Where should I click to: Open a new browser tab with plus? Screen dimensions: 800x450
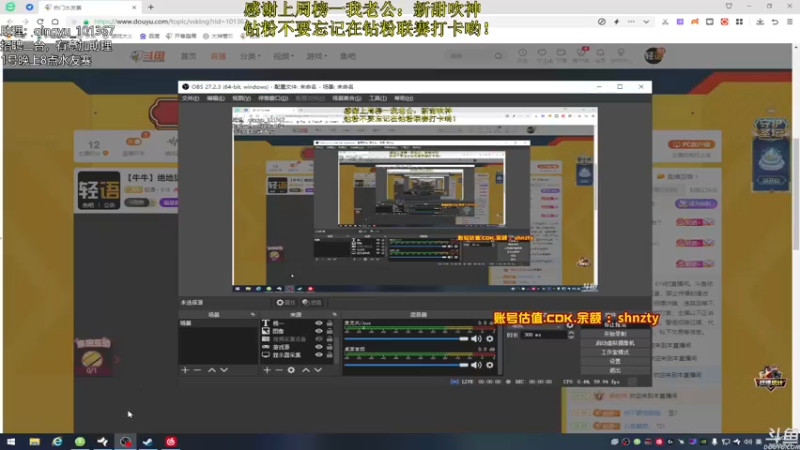pos(151,7)
